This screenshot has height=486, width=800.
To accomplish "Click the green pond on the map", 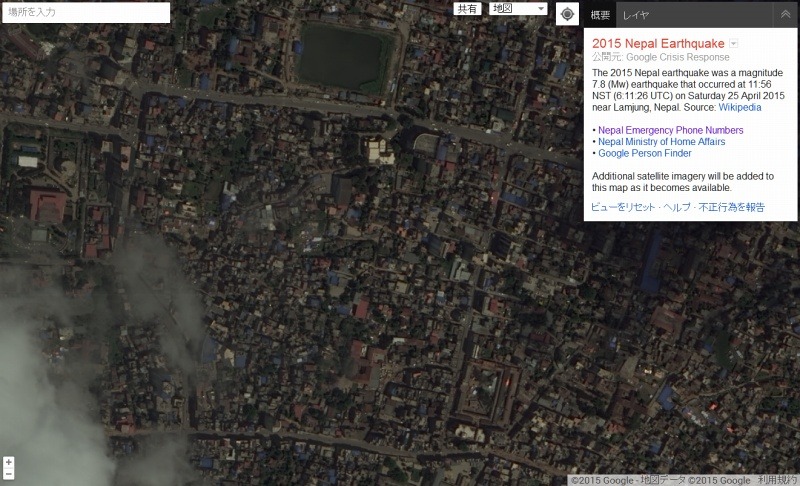I will 344,57.
